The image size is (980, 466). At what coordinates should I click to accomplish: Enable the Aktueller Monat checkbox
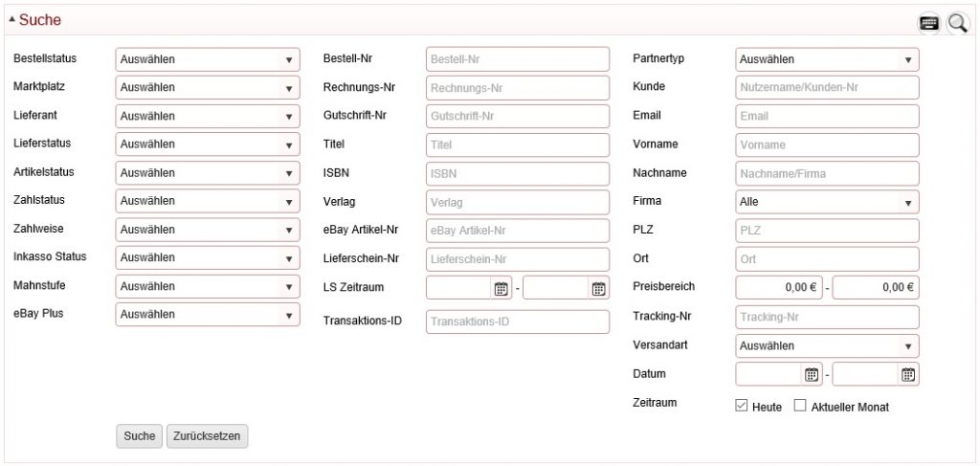pyautogui.click(x=800, y=406)
